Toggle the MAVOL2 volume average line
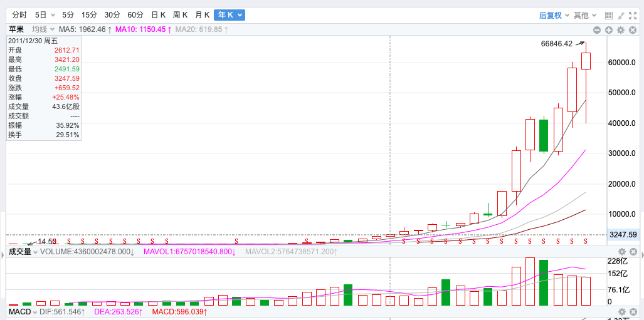The image size is (644, 320). pos(290,252)
